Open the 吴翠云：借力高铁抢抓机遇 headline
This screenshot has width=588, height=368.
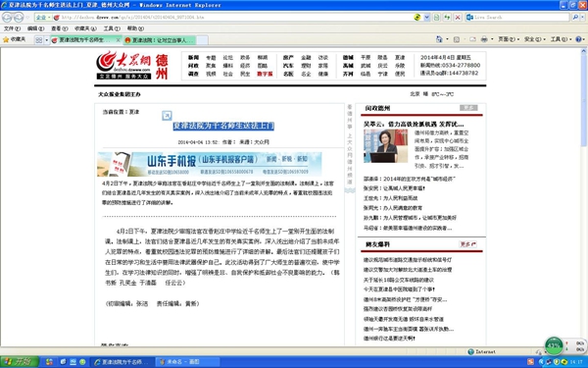pyautogui.click(x=414, y=124)
